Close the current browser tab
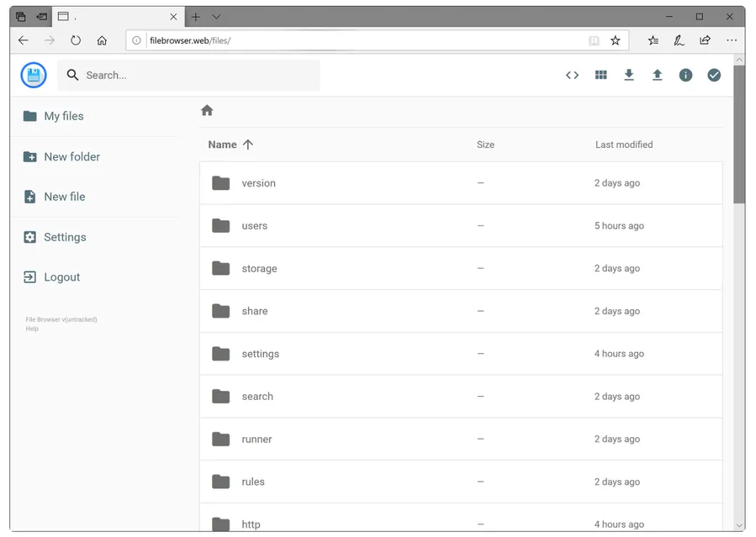 [173, 17]
